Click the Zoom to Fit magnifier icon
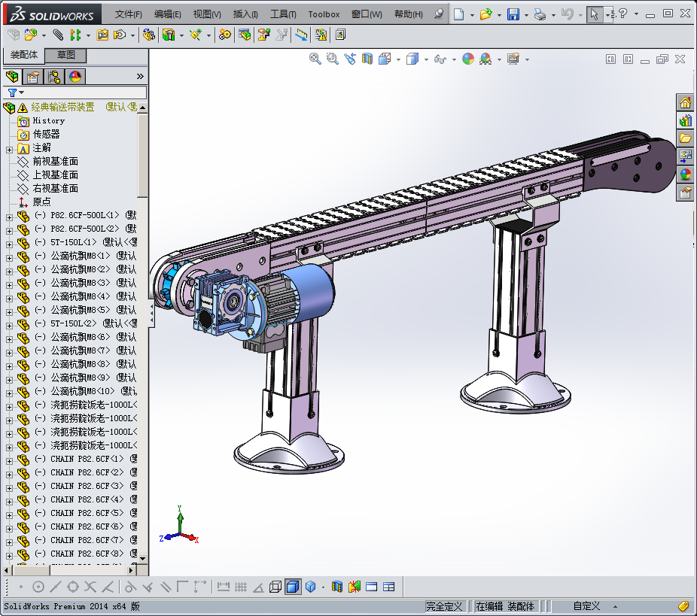Viewport: 697px width, 616px height. click(x=315, y=59)
